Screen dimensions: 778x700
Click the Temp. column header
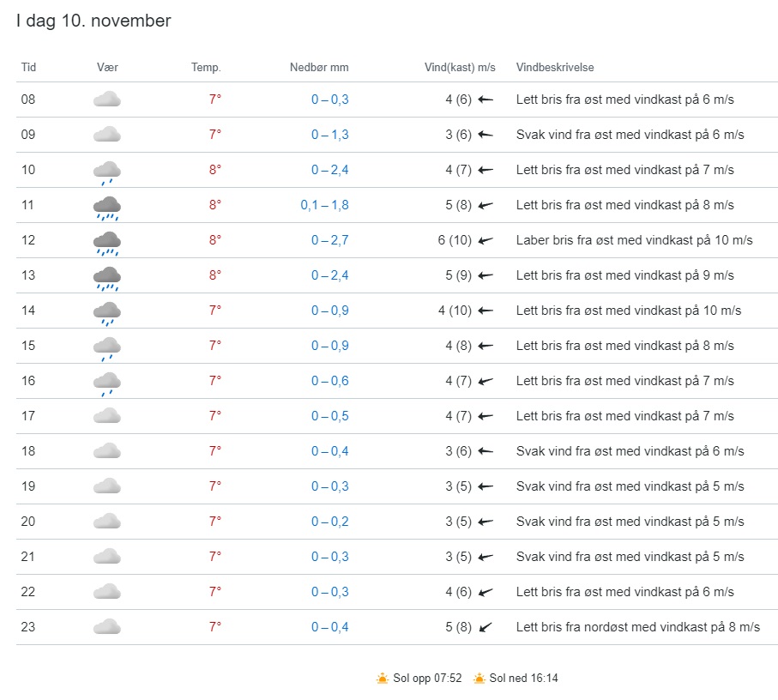tap(206, 68)
